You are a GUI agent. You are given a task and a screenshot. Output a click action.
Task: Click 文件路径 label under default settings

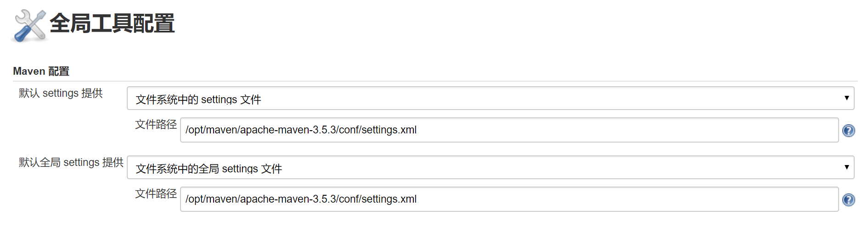click(x=156, y=125)
